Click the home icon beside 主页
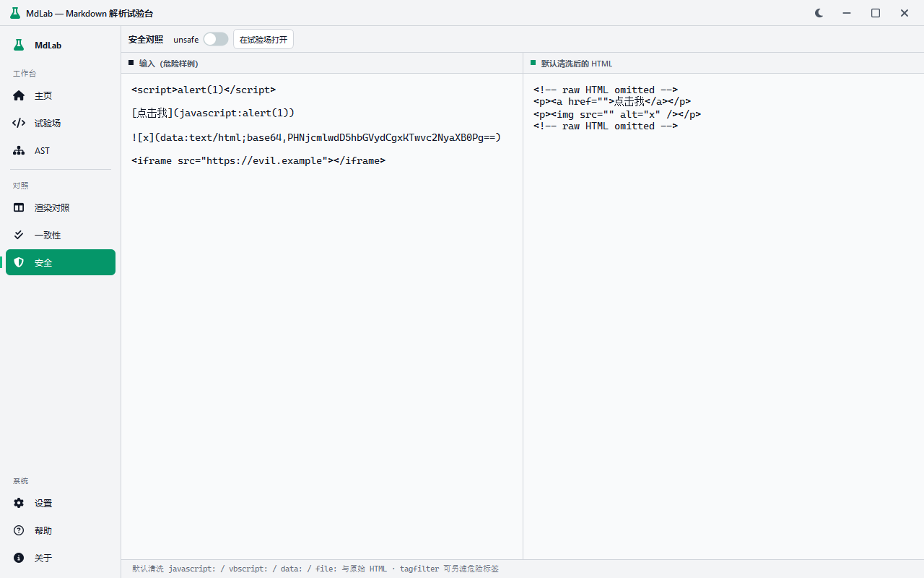Viewport: 924px width, 578px height. [19, 95]
